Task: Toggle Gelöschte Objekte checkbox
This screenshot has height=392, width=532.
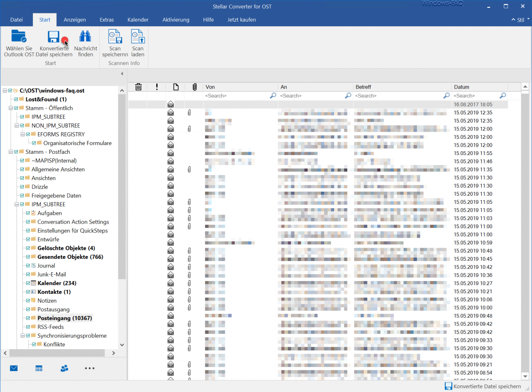Action: pos(28,248)
